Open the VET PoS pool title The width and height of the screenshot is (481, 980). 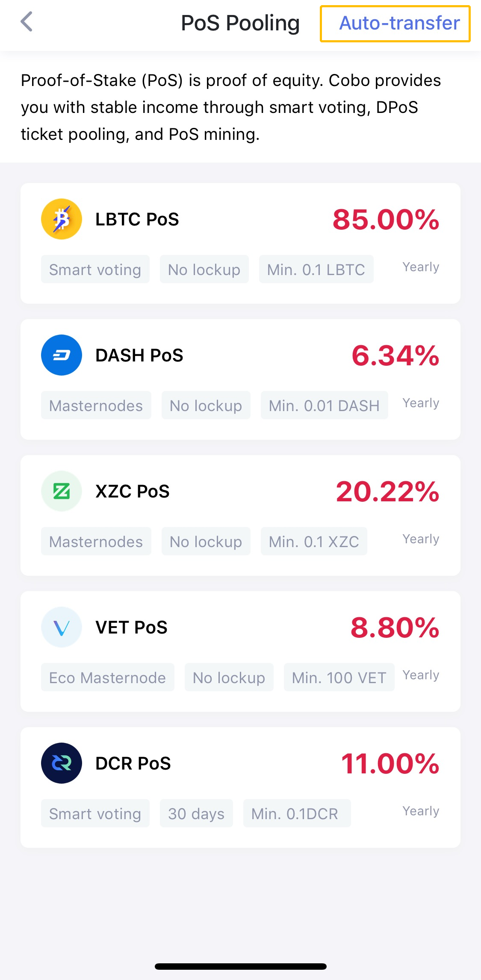point(131,628)
